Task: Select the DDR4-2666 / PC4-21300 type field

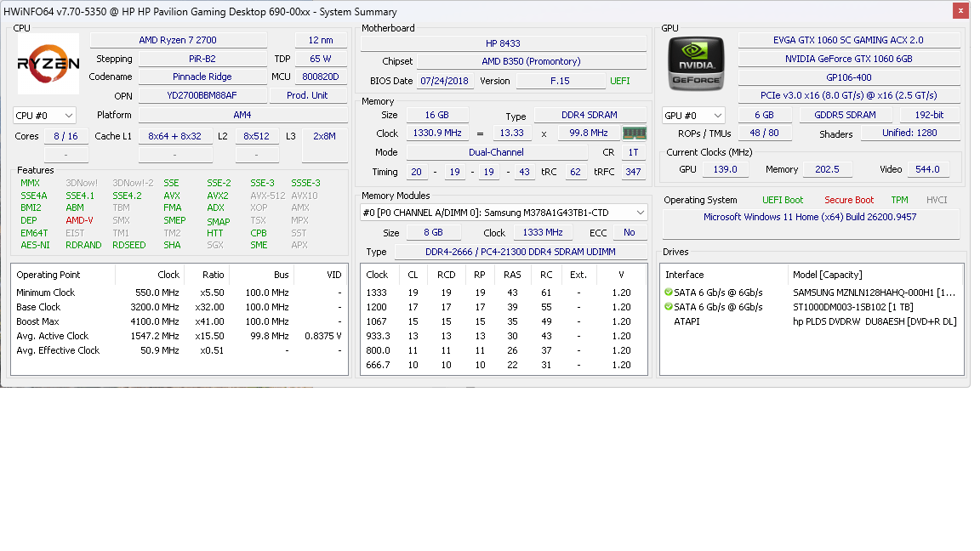Action: pos(521,252)
